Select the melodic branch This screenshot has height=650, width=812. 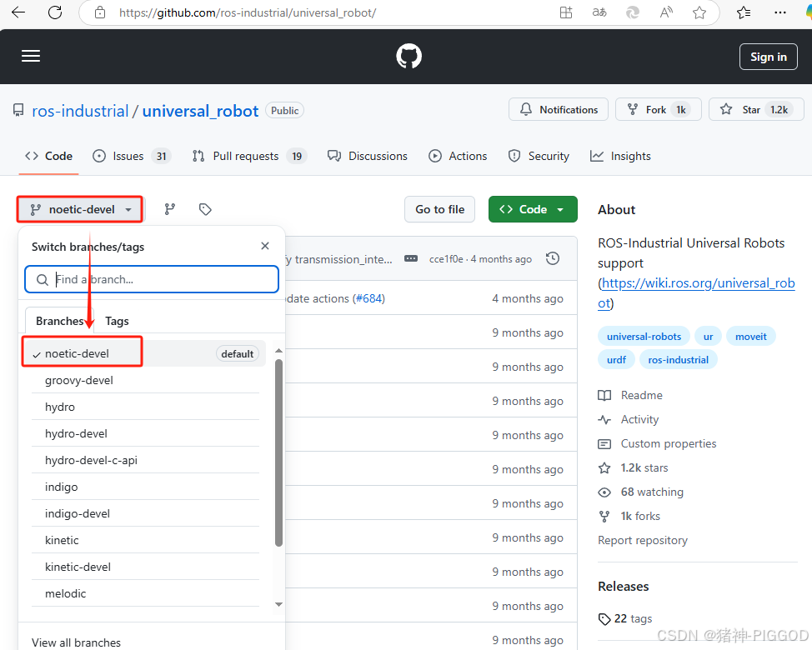tap(145, 593)
